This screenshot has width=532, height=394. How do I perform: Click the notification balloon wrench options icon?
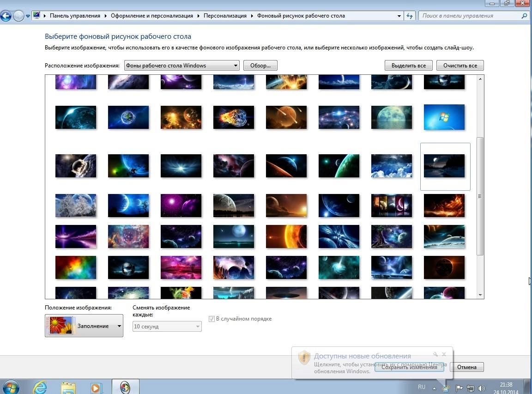pos(435,354)
